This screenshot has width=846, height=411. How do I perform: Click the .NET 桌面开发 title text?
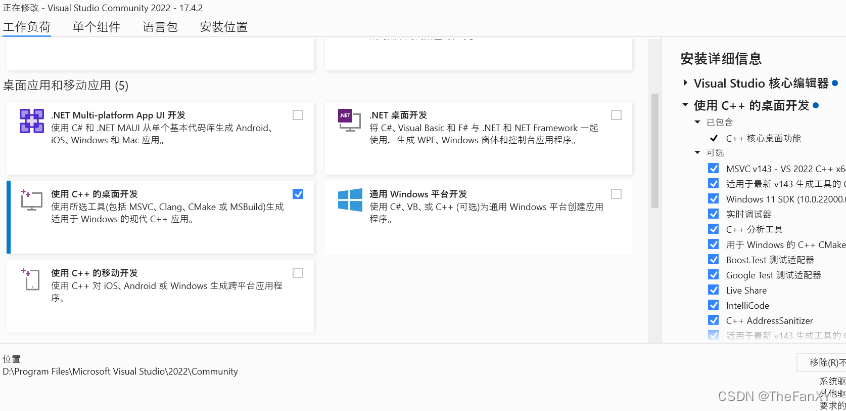(398, 115)
